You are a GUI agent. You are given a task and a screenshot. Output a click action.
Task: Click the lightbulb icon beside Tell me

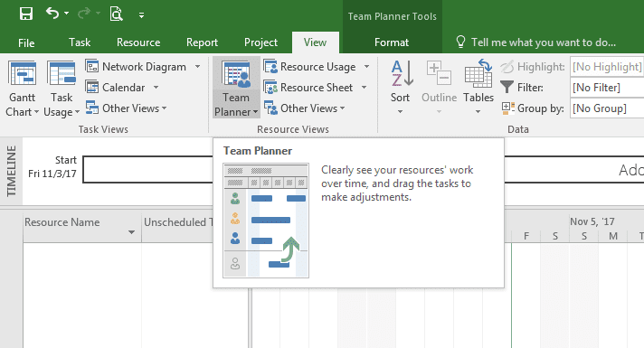(x=460, y=42)
